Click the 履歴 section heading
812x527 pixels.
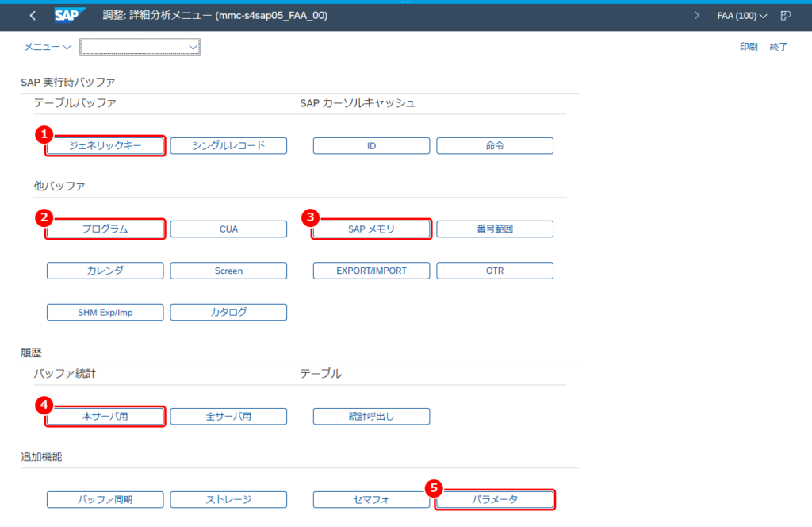(31, 352)
